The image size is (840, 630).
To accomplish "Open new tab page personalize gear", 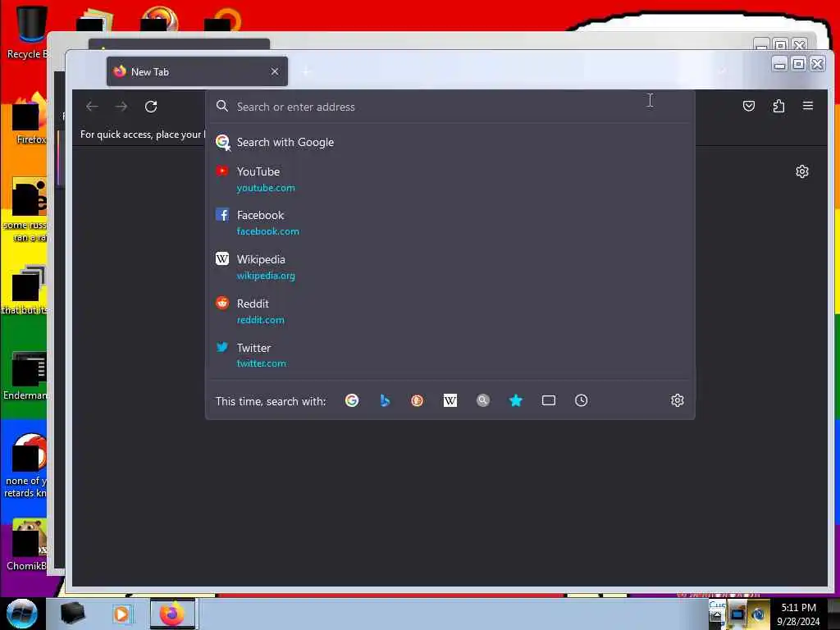I will pyautogui.click(x=802, y=171).
